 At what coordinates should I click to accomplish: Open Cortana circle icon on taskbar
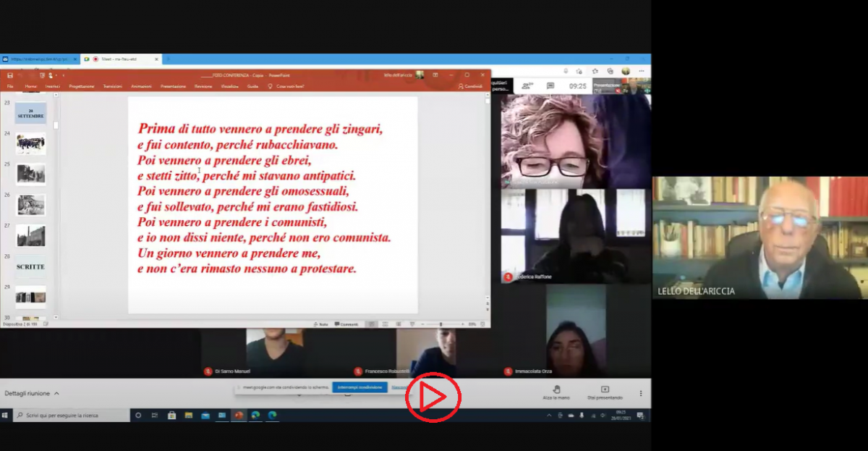click(138, 416)
